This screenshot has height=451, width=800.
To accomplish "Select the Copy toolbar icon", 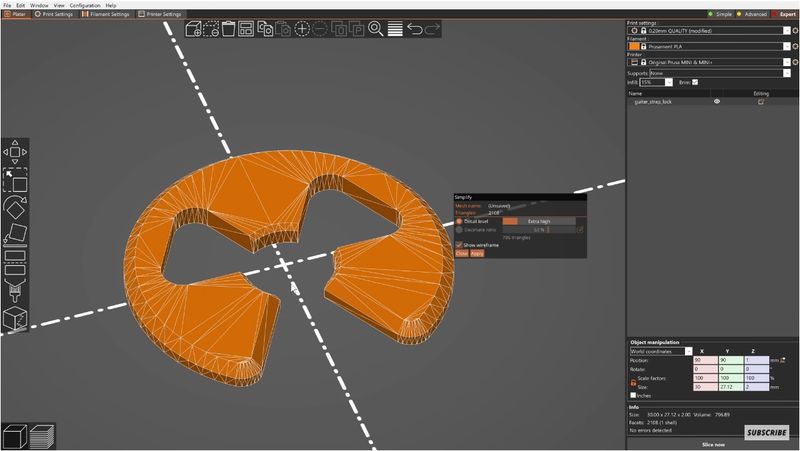I will [265, 29].
